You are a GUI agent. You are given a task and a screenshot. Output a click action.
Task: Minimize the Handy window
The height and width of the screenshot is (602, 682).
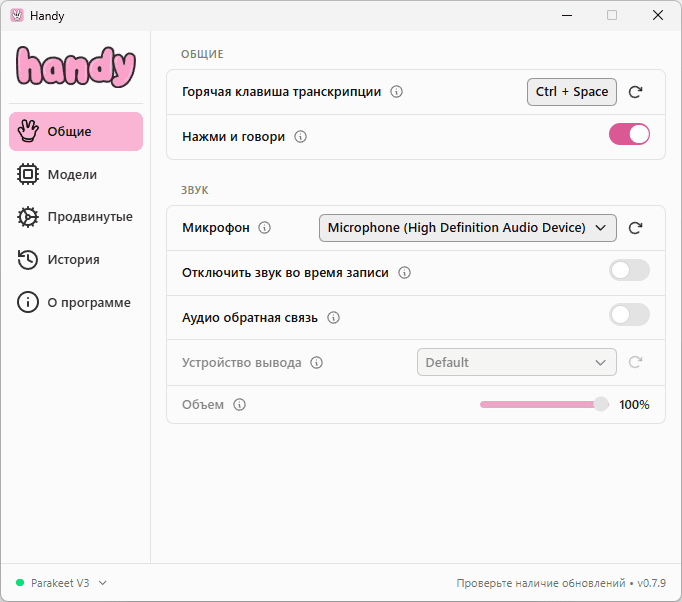pos(567,15)
